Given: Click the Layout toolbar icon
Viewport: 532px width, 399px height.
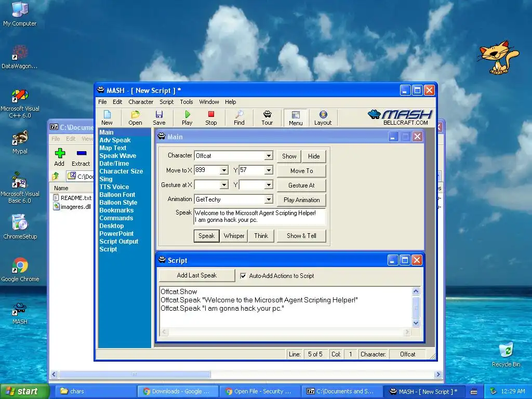Looking at the screenshot, I should pyautogui.click(x=323, y=118).
